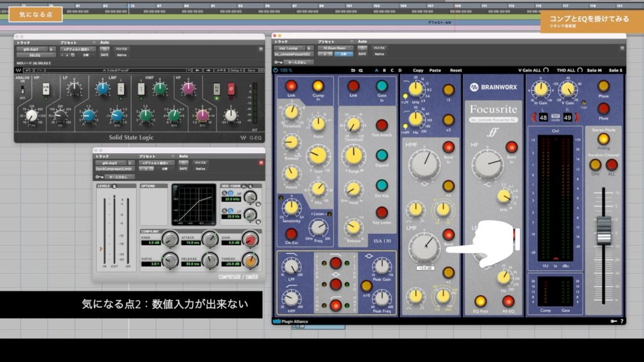Open SSLEQ plugin selector dropdown
The image size is (644, 362).
pyautogui.click(x=35, y=55)
